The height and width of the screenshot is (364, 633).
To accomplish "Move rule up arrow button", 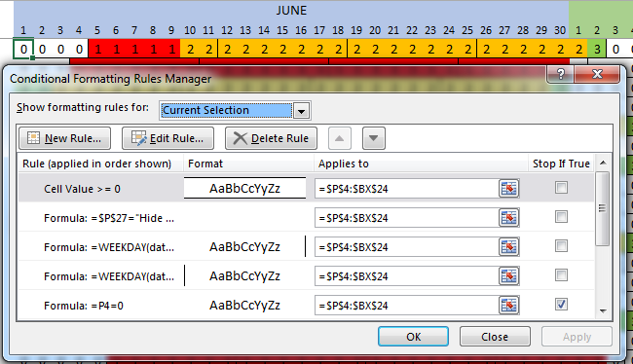I will pos(340,138).
